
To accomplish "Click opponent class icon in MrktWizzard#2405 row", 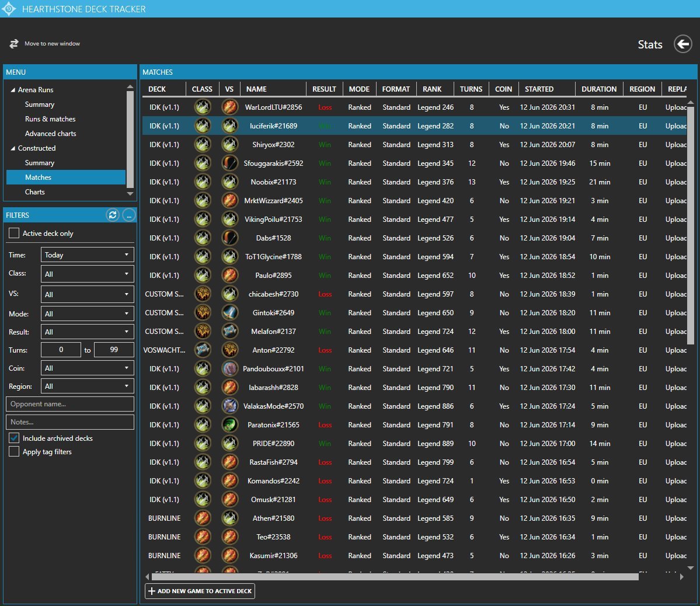I will click(230, 200).
